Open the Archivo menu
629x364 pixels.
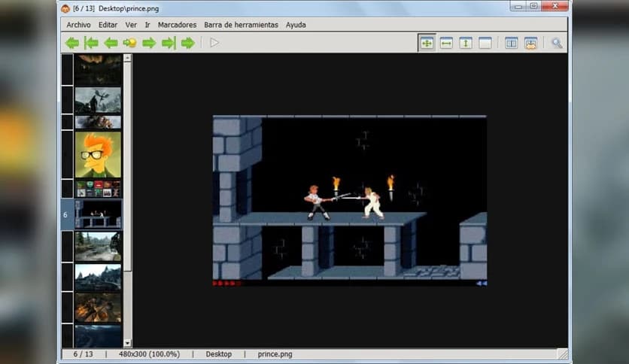78,25
